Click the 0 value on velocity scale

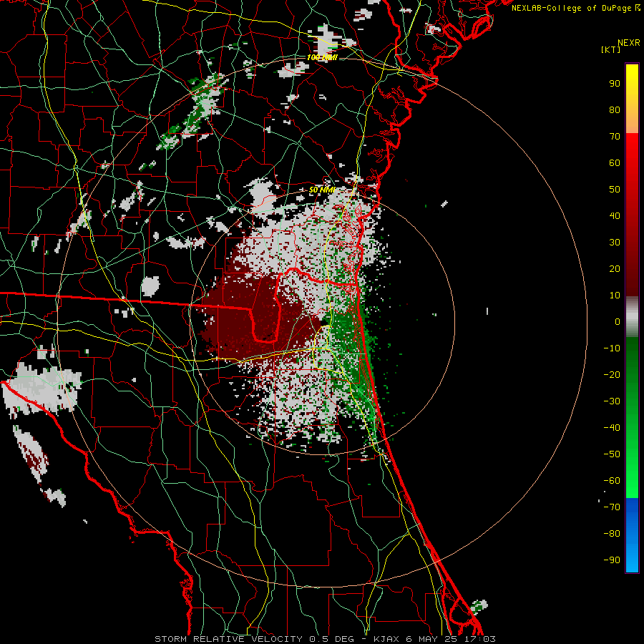tap(618, 322)
